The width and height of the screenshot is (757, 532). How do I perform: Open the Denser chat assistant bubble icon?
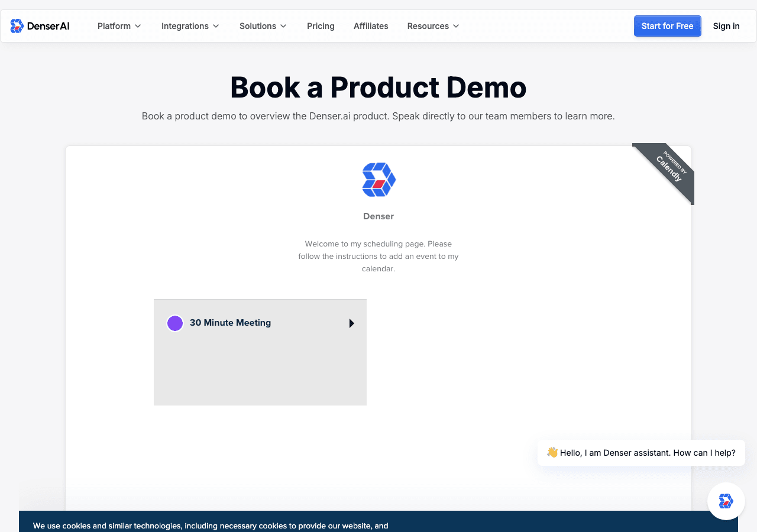click(x=726, y=501)
